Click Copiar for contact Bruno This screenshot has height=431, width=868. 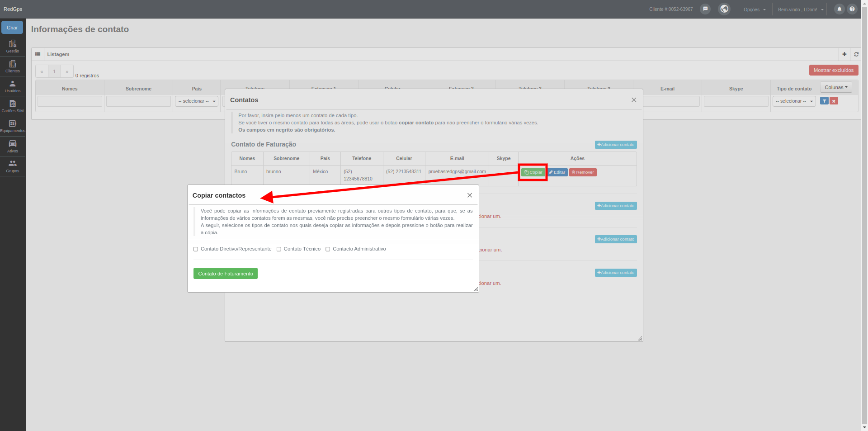[533, 172]
